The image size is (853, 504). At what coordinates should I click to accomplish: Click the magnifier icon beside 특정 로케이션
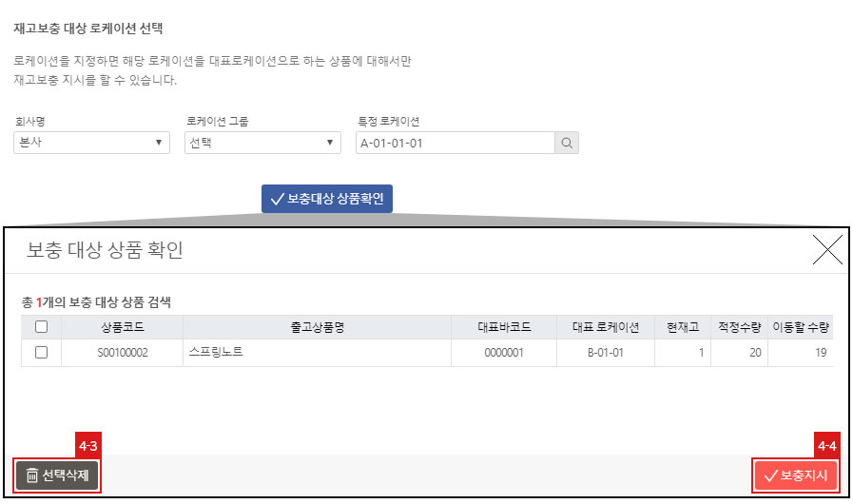[566, 143]
